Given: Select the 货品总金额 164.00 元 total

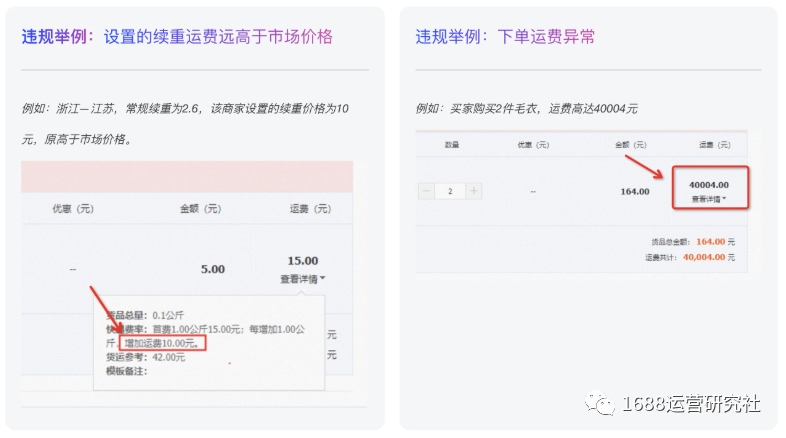Looking at the screenshot, I should coord(693,242).
